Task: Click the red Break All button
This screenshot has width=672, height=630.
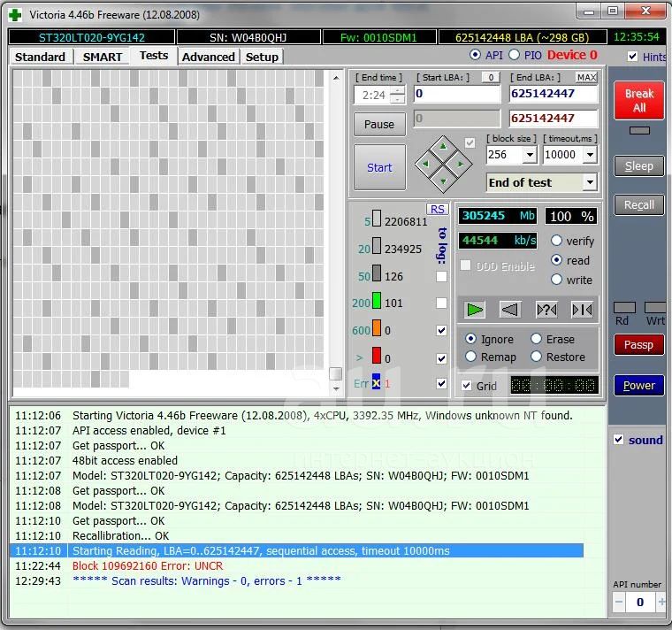Action: 639,100
